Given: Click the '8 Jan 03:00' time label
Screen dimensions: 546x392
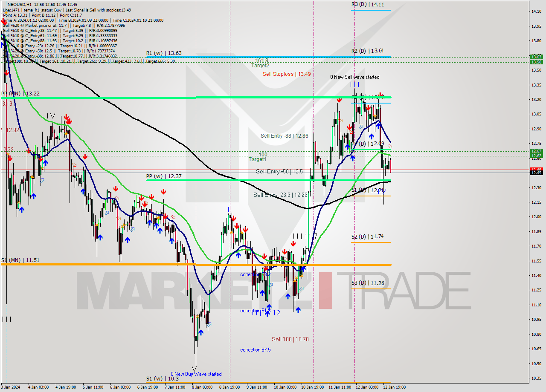Looking at the screenshot, I should point(202,387).
